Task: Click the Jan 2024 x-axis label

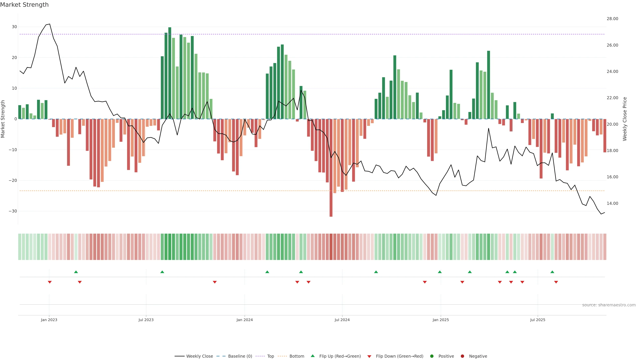Action: click(x=245, y=320)
